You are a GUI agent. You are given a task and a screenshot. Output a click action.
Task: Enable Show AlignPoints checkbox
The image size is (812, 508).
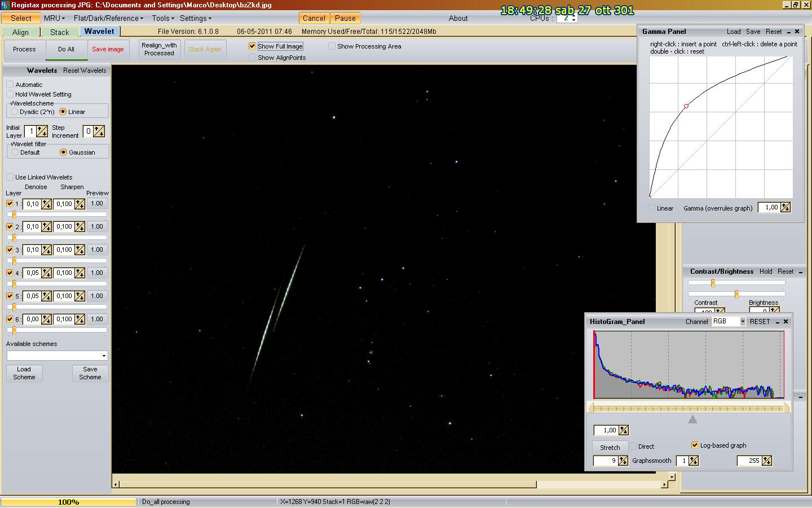pos(252,58)
